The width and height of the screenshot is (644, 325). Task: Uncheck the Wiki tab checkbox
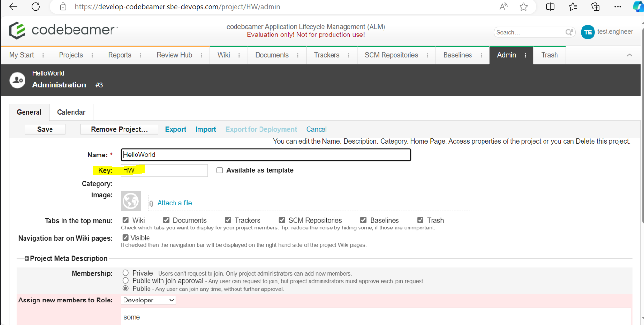pyautogui.click(x=125, y=220)
